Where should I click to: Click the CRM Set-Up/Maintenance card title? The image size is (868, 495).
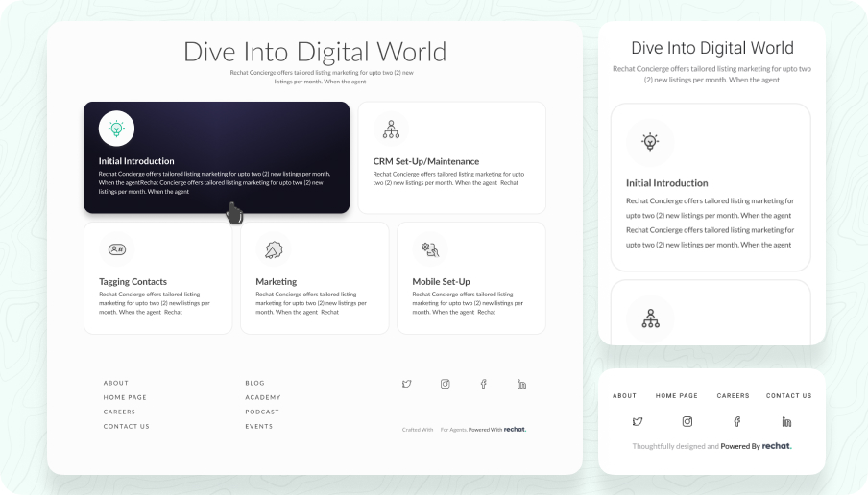pos(425,161)
